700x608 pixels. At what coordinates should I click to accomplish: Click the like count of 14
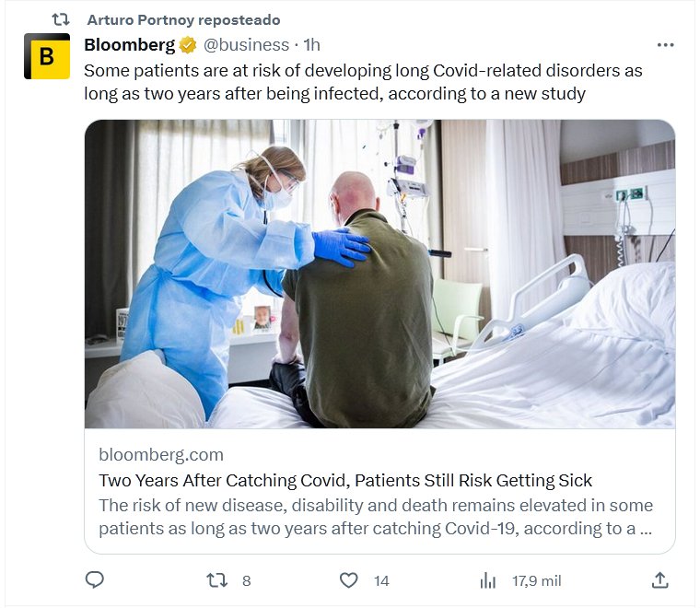(381, 580)
